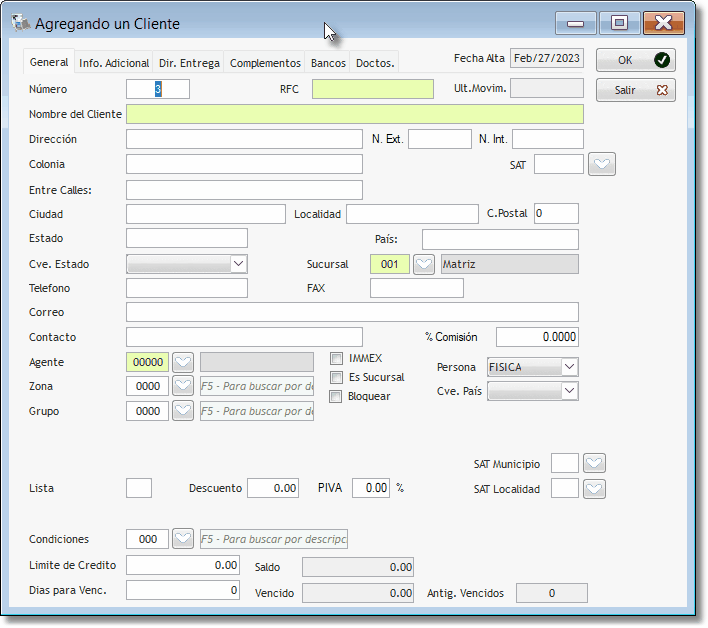Go to the Complementos tab

(265, 63)
